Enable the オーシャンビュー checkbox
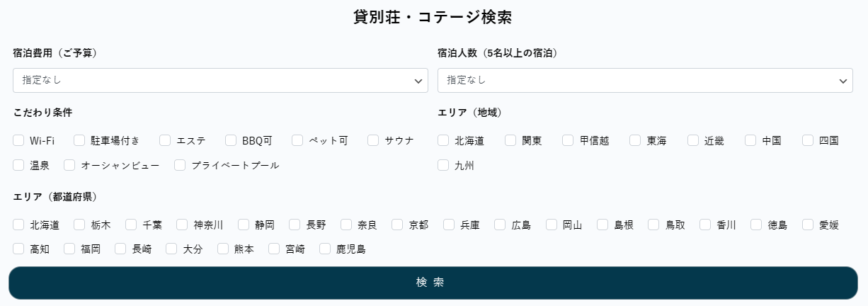Viewport: 868px width, 306px height. [x=69, y=165]
